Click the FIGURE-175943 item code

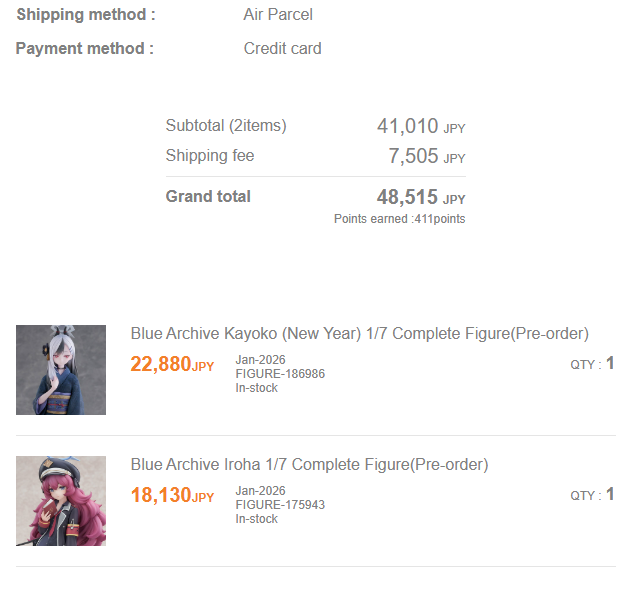click(280, 505)
